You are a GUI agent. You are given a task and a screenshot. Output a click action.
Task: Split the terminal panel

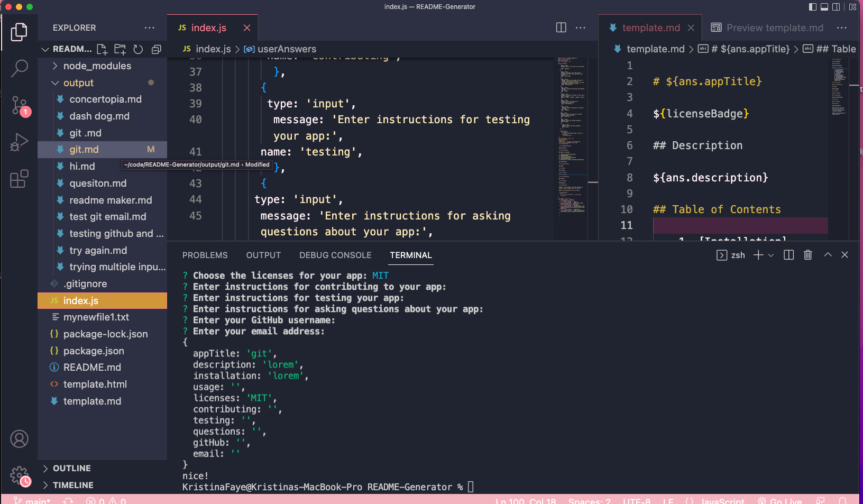(788, 255)
